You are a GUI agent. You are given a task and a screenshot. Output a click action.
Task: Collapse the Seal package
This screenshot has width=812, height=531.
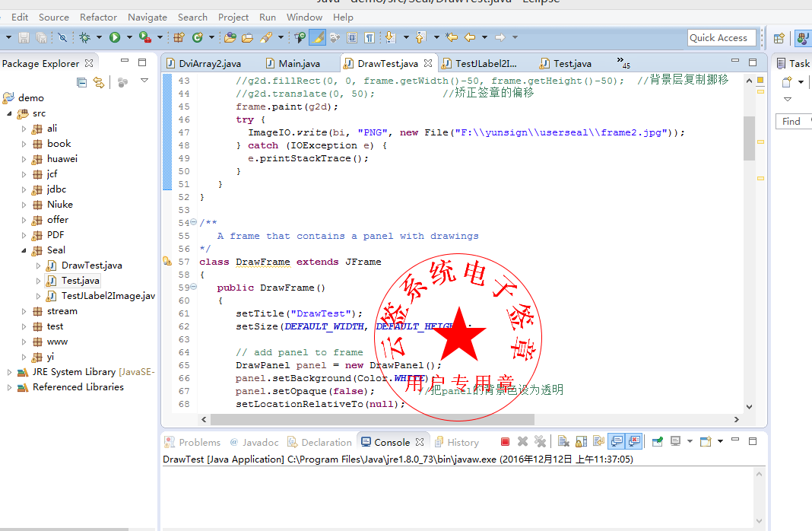(24, 250)
